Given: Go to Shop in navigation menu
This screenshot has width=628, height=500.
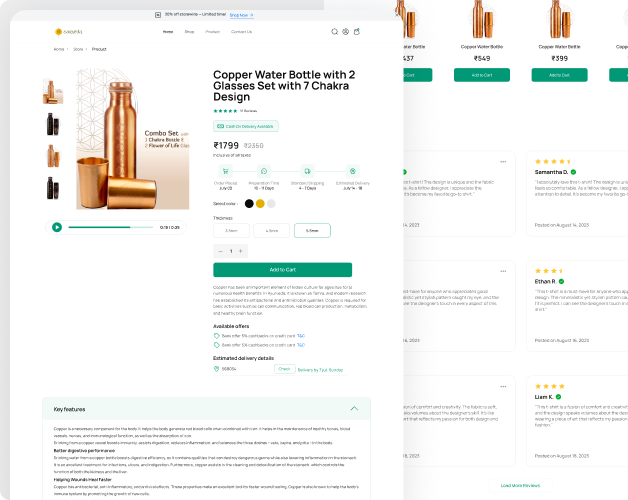Looking at the screenshot, I should tap(189, 32).
